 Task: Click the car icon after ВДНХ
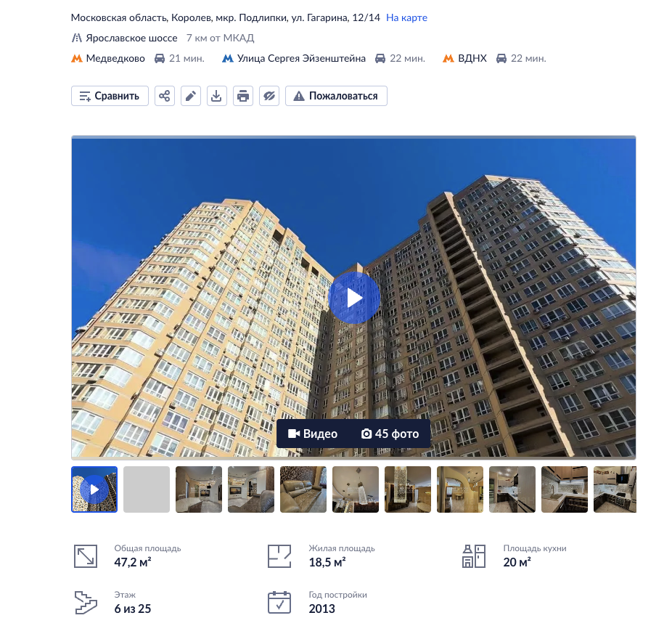(x=501, y=58)
